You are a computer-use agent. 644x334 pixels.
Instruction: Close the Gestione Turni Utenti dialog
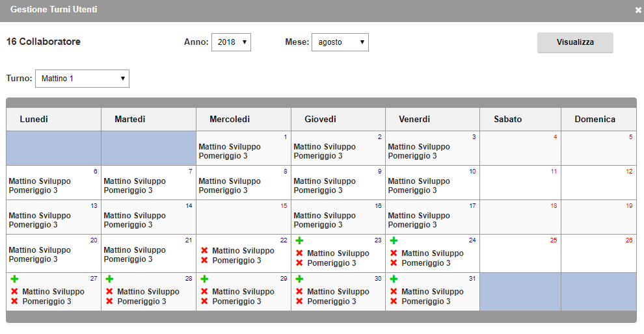[x=638, y=10]
